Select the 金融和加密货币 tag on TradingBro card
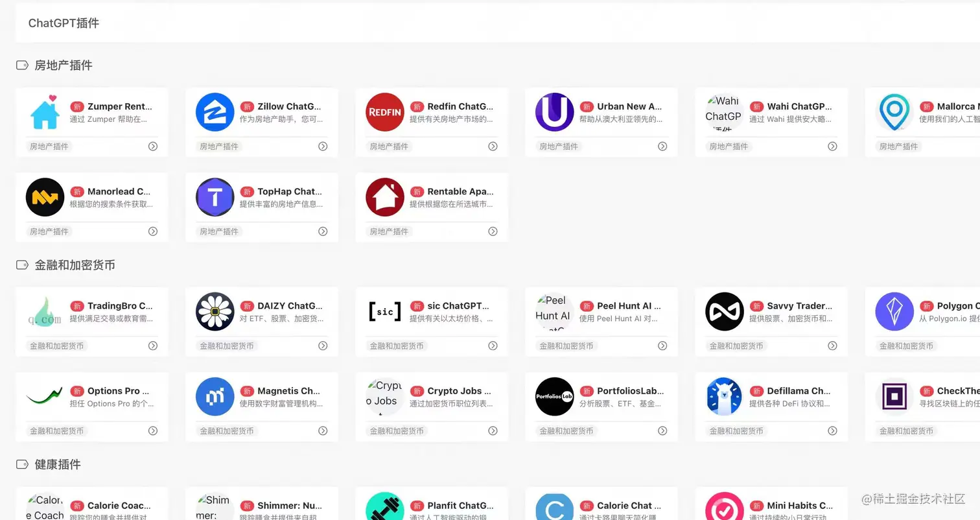 [x=57, y=346]
